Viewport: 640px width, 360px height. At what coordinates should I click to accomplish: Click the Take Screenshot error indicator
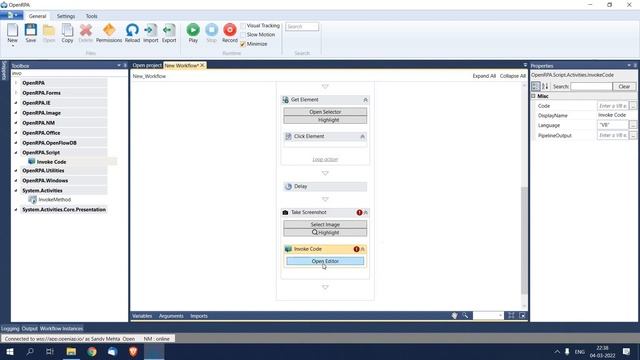(359, 212)
